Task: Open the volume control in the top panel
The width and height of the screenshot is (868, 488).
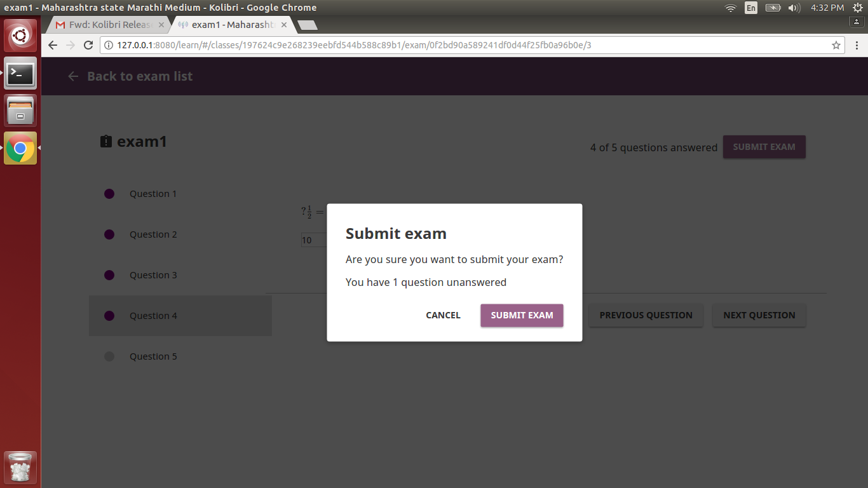Action: click(793, 8)
